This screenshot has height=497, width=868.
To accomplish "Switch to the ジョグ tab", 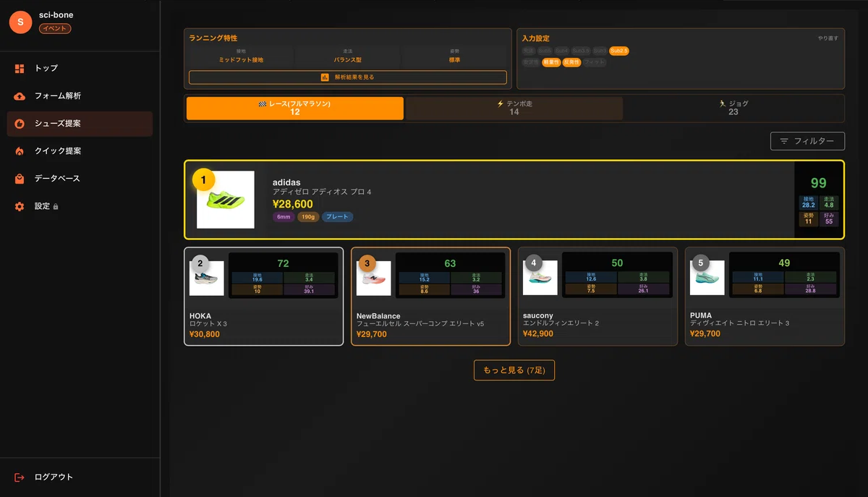I will coord(733,108).
